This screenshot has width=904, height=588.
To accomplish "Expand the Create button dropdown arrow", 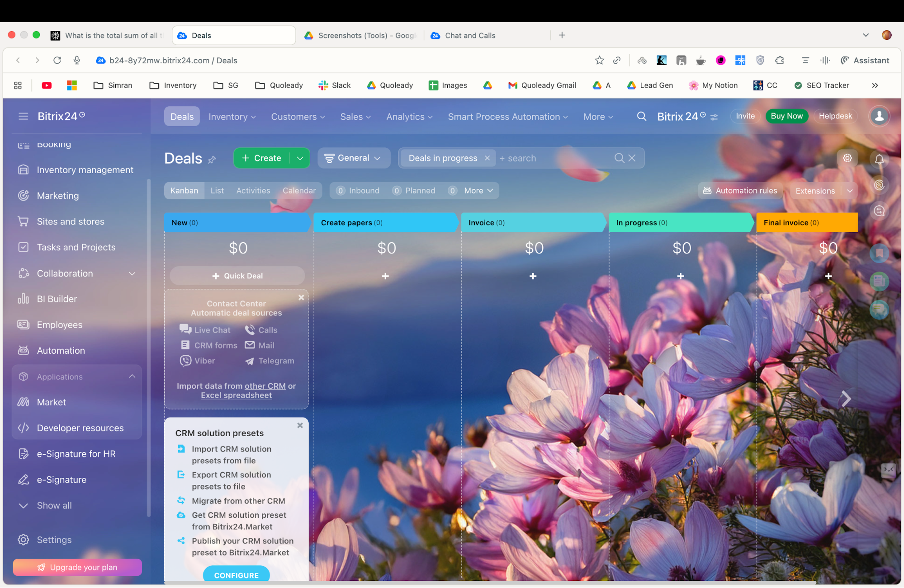I will (x=300, y=158).
